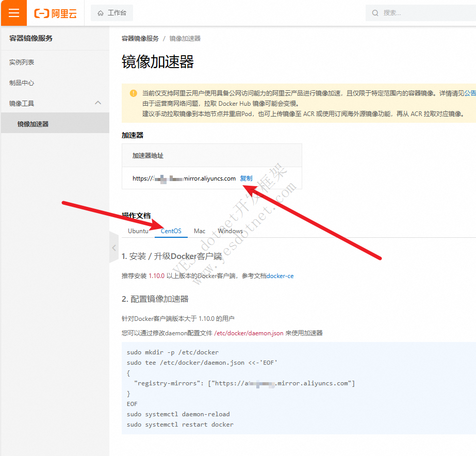Click the /etc/docker/daemon.json path text
This screenshot has width=476, height=456.
[249, 333]
